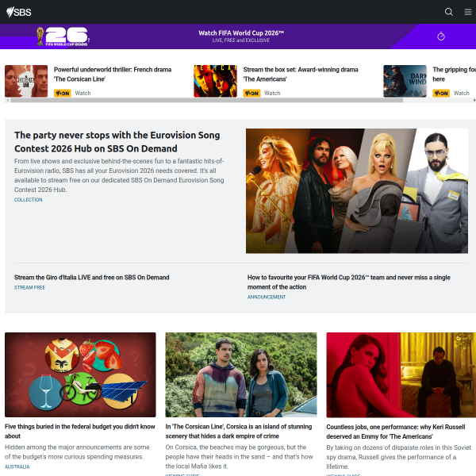Click Watch label under Corsican Line

(x=83, y=93)
